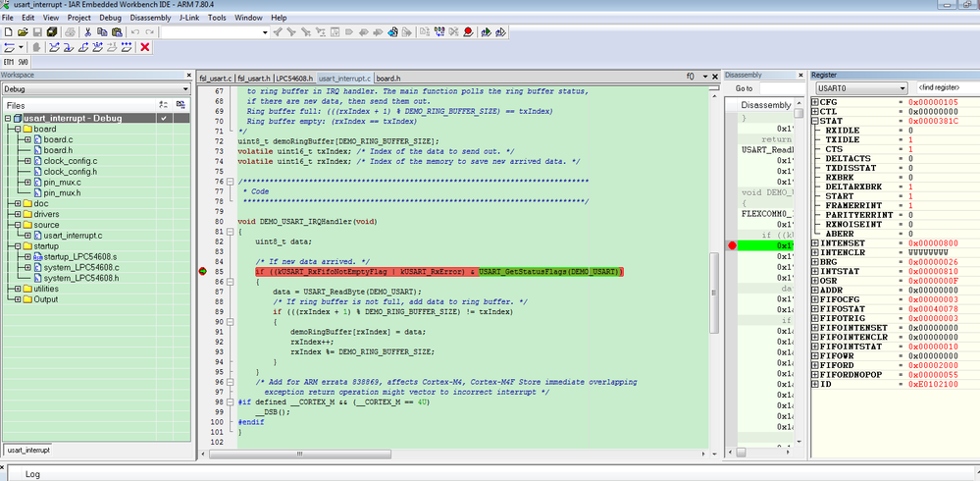Select startup_LPC54608.s file

[80, 256]
